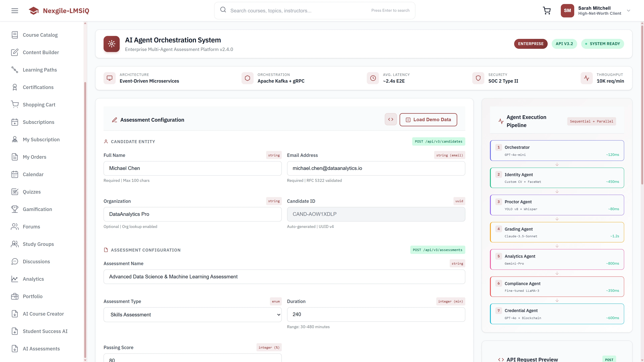The height and width of the screenshot is (362, 644).
Task: Click the AI Assessments icon
Action: (15, 349)
